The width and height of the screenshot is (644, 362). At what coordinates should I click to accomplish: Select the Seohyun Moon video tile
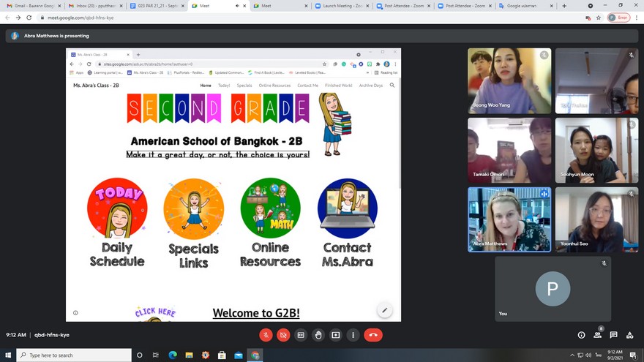tap(596, 150)
